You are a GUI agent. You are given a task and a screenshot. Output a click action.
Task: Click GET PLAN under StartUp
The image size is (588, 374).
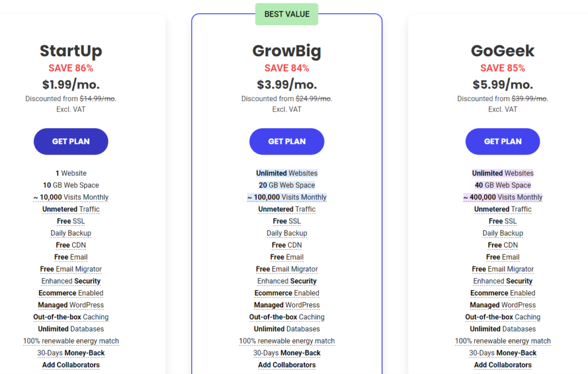71,141
